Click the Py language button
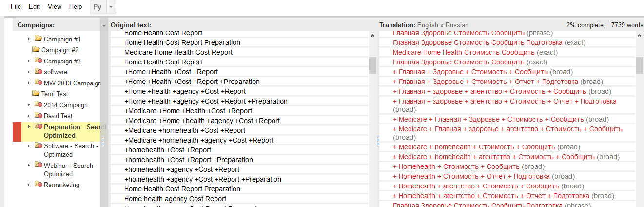 coord(98,7)
